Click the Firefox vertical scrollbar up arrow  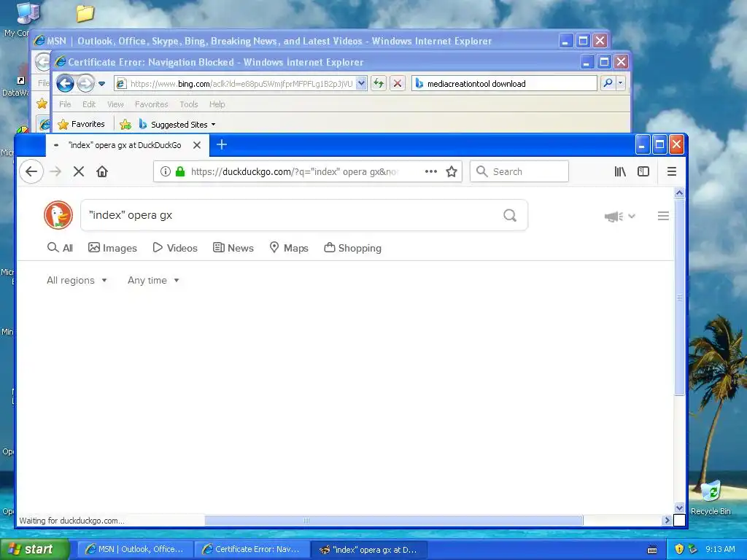[x=679, y=192]
